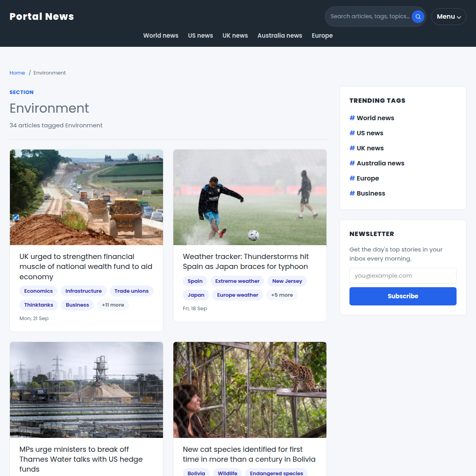Go to US news in top navigation
Viewport: 476px width, 476px height.
(200, 36)
